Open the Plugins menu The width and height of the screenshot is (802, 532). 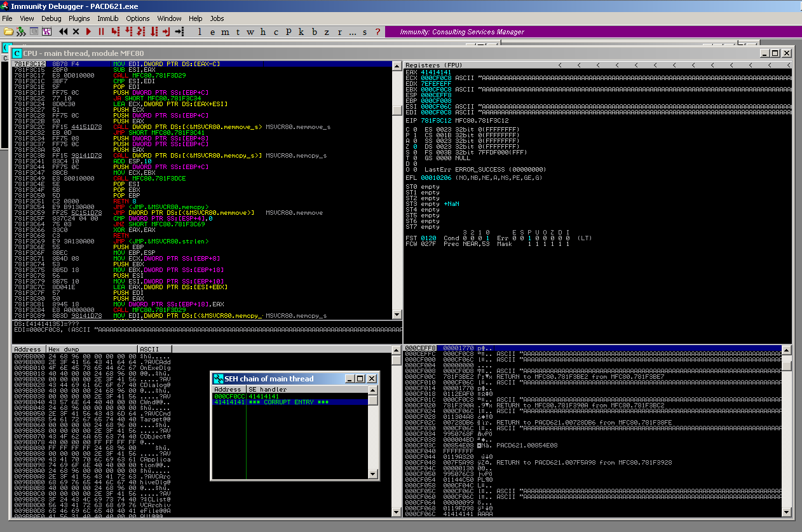click(x=79, y=18)
